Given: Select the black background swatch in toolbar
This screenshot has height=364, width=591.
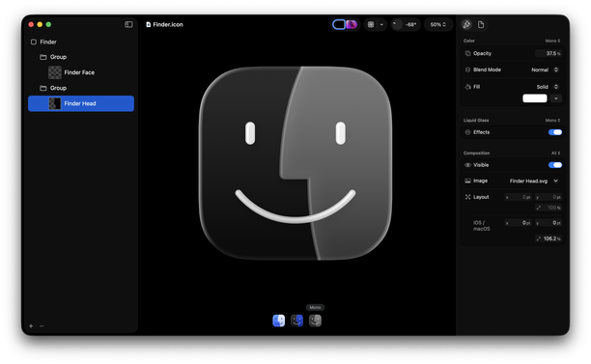Looking at the screenshot, I should click(x=339, y=24).
